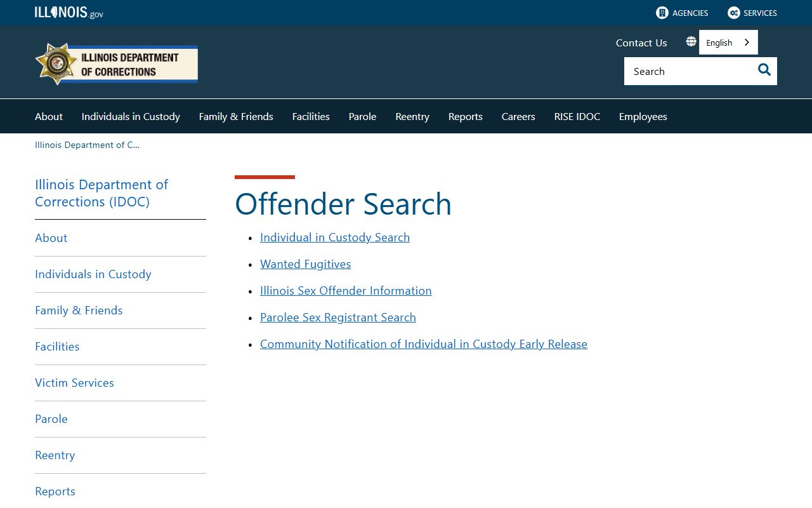The width and height of the screenshot is (812, 508).
Task: Open the Individual in Custody Search link
Action: (335, 237)
